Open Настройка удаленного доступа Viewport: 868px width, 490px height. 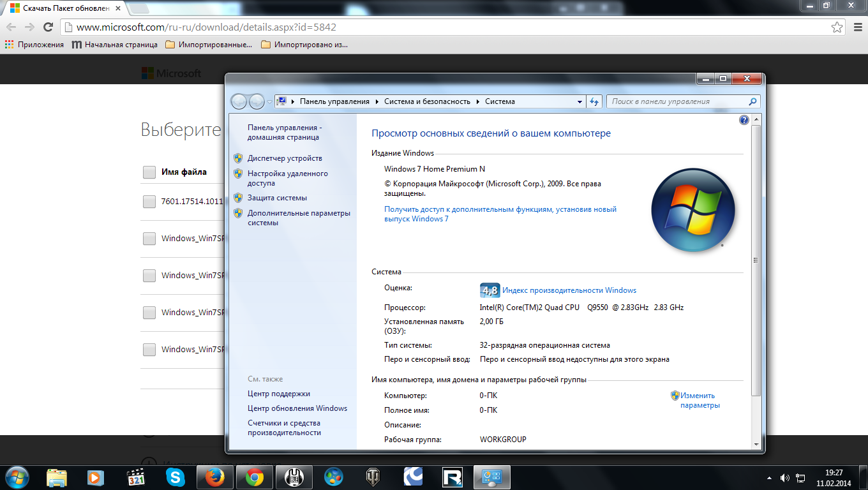(288, 178)
